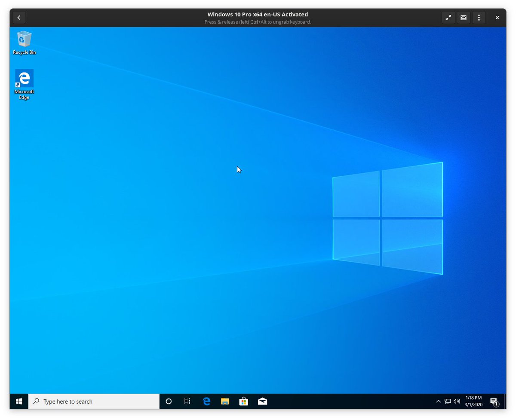Screen dimensions: 516x420
Task: Toggle fullscreen for the VM window
Action: [448, 18]
